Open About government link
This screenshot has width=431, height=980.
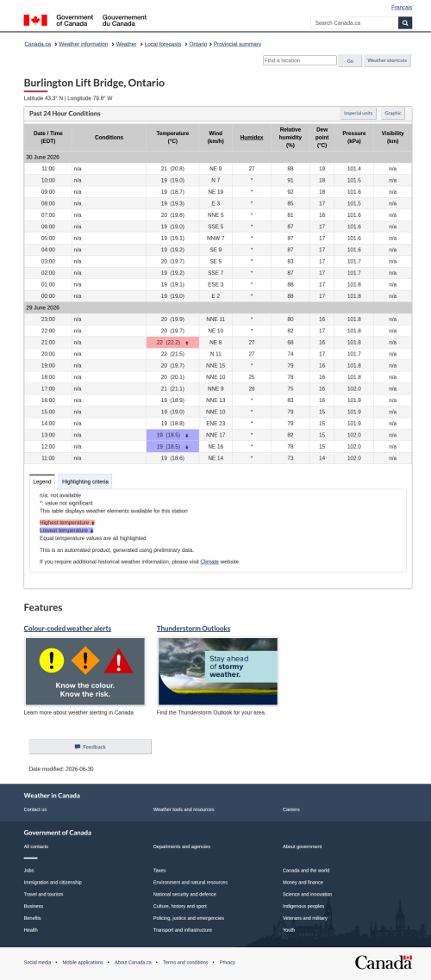click(x=303, y=847)
